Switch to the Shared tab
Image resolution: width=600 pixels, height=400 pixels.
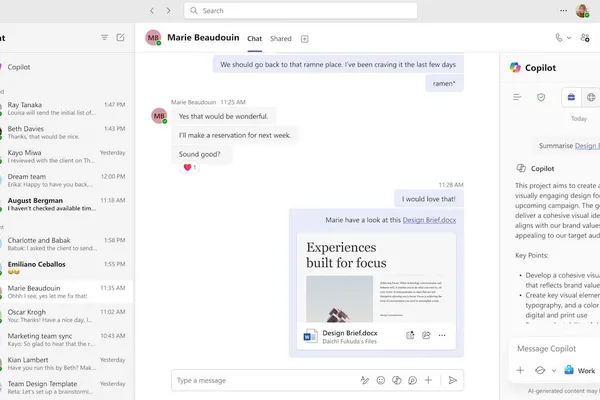280,39
